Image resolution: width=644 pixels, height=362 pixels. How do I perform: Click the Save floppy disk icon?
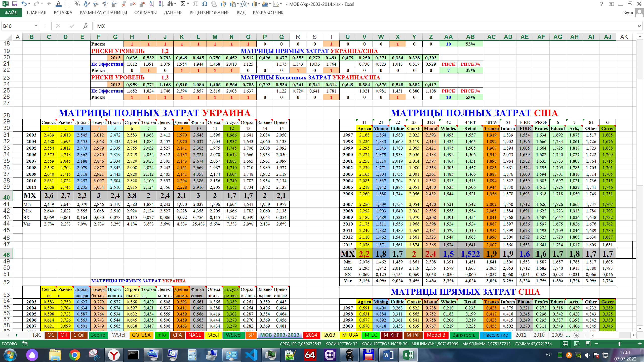15,4
